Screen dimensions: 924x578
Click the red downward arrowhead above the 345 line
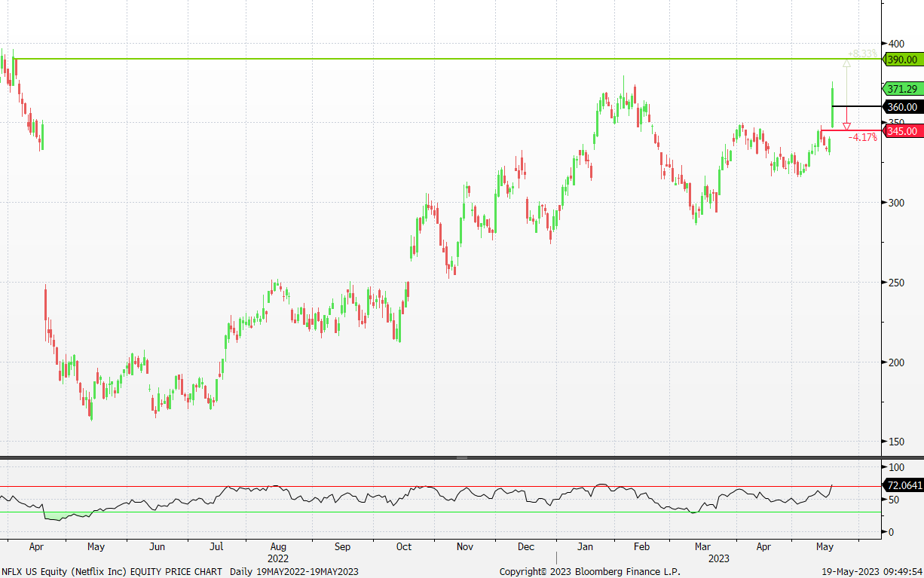click(846, 126)
